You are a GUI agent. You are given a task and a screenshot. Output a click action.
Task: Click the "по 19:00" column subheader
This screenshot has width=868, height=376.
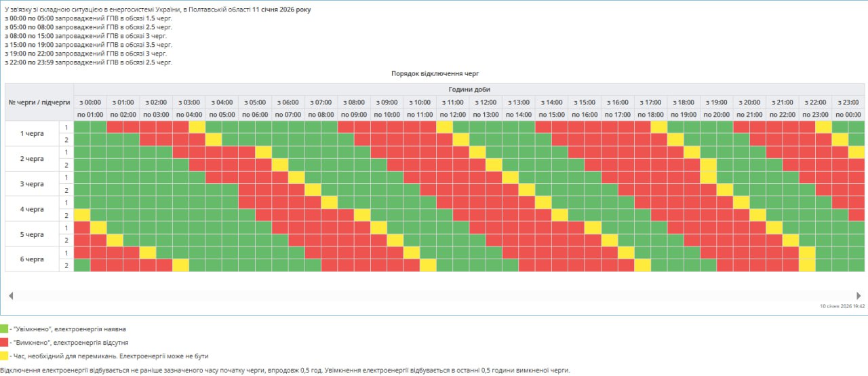pyautogui.click(x=684, y=115)
